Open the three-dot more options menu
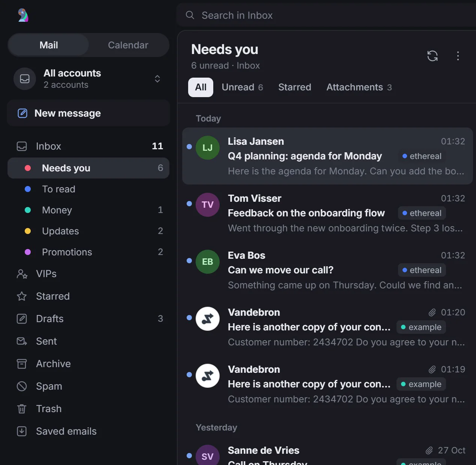476x465 pixels. click(458, 56)
